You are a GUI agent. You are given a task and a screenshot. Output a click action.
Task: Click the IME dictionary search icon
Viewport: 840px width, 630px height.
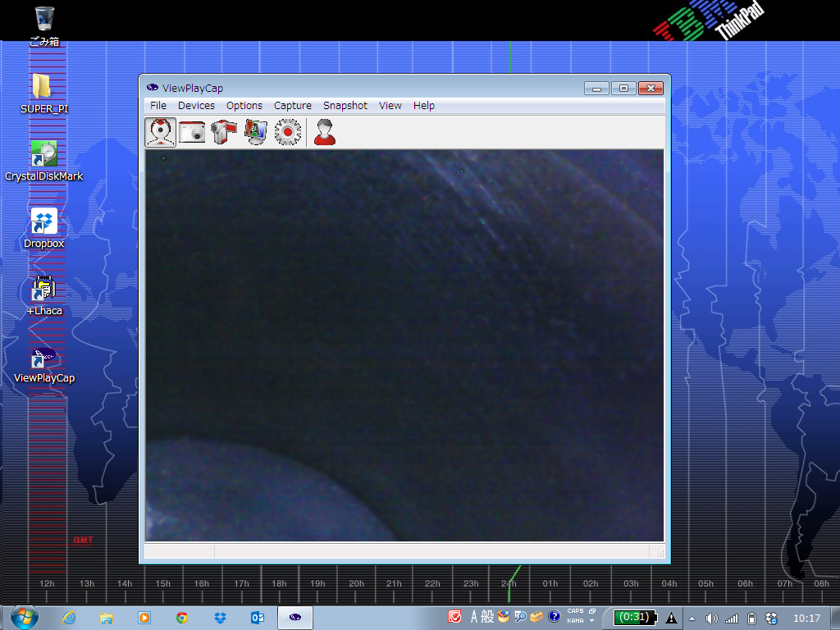coord(519,617)
